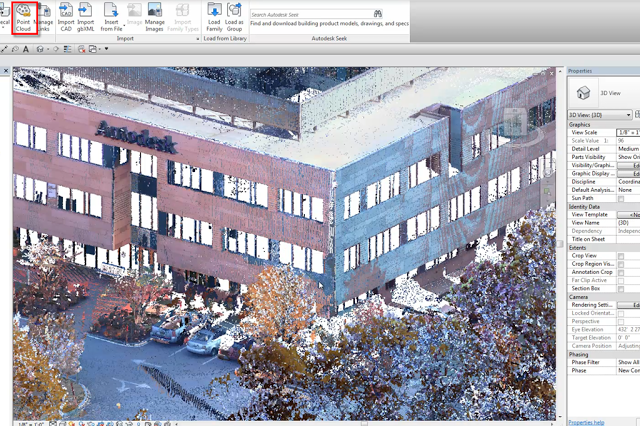Open the 3D View: {3D} type dropdown
This screenshot has height=426, width=640.
pyautogui.click(x=600, y=115)
